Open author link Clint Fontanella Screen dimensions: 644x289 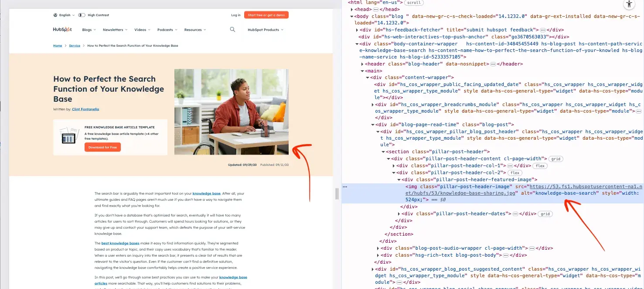[85, 109]
